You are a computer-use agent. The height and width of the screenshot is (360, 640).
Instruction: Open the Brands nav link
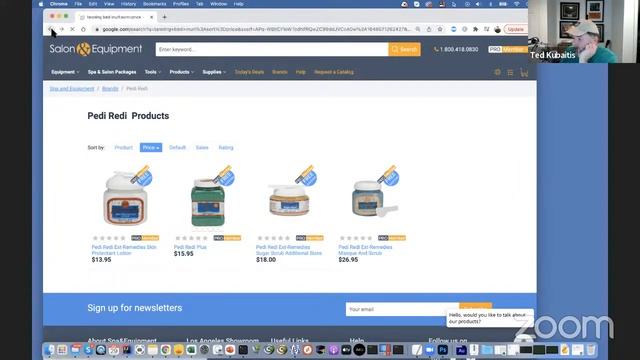280,72
